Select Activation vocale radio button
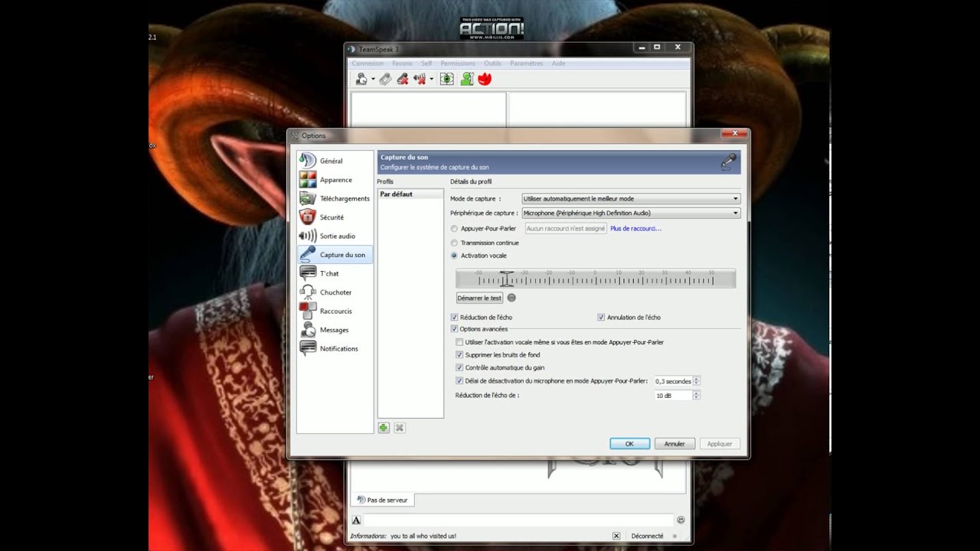Image resolution: width=980 pixels, height=551 pixels. coord(455,256)
